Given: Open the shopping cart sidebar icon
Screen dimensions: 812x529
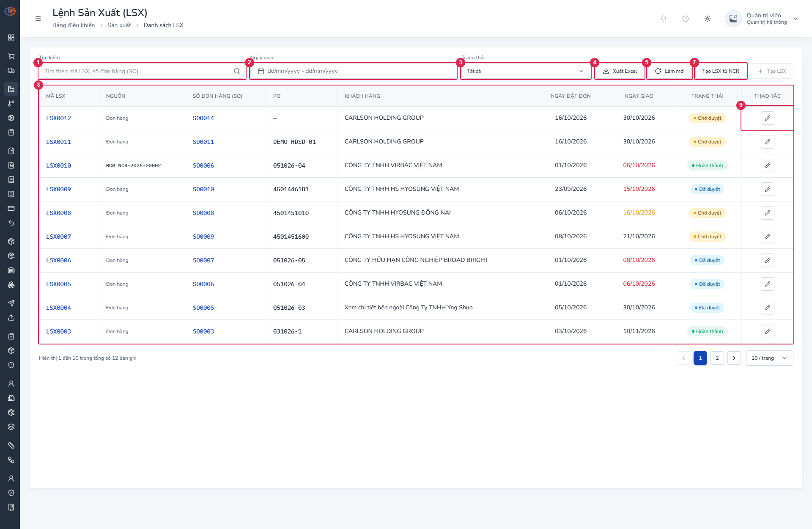Looking at the screenshot, I should coord(11,56).
